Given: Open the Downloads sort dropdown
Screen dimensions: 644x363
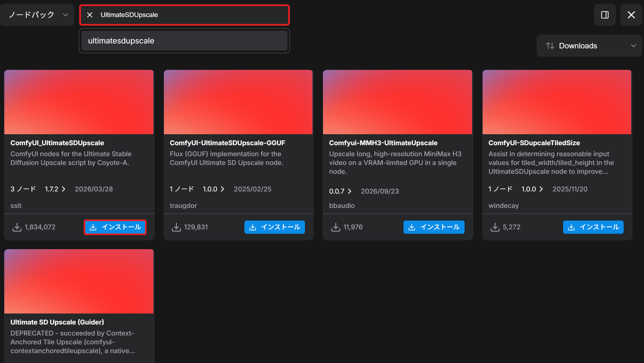Looking at the screenshot, I should (x=589, y=46).
